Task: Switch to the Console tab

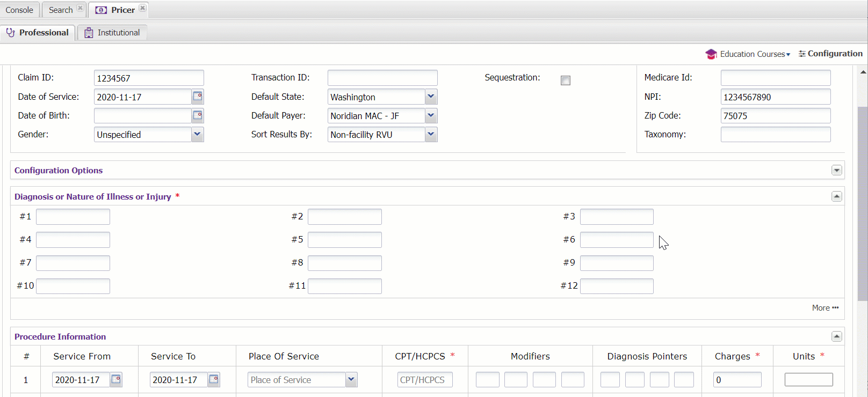Action: (19, 10)
